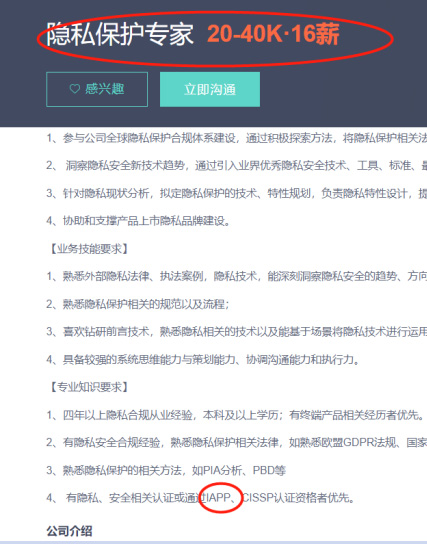Click the job title 隐私保护专家
Viewport: 427px width, 544px height.
[x=120, y=34]
